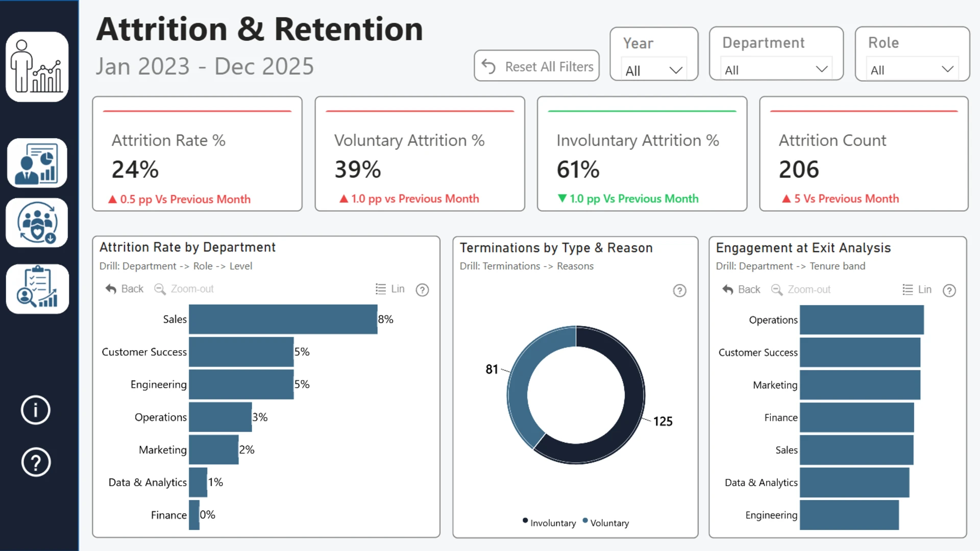Viewport: 980px width, 551px height.
Task: Select the Data & Analytics bar in Attrition Rate chart
Action: click(198, 483)
